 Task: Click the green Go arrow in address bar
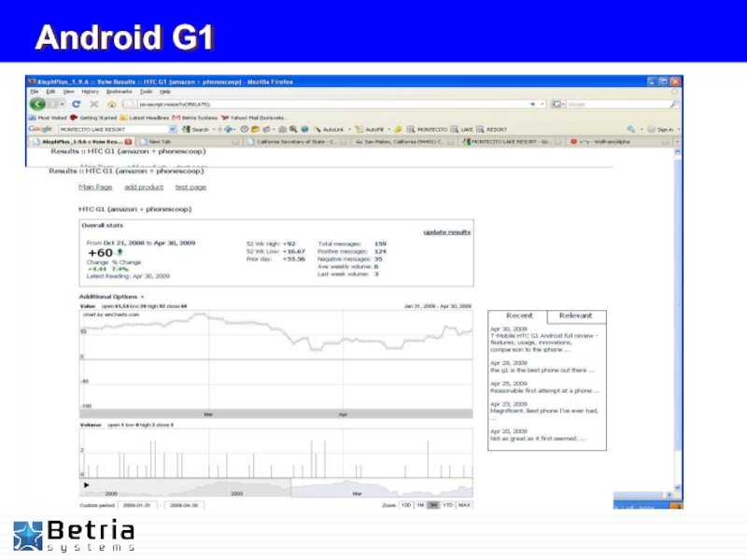[x=532, y=104]
